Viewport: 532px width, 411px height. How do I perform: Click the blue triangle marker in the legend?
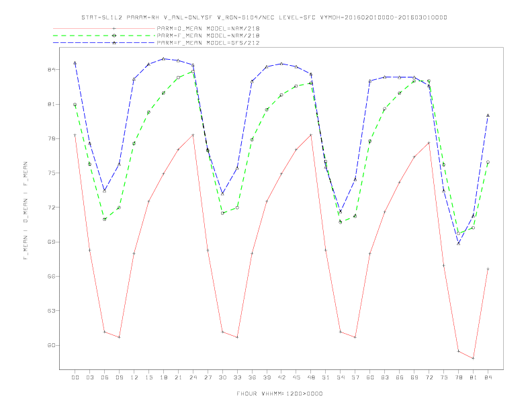(114, 43)
